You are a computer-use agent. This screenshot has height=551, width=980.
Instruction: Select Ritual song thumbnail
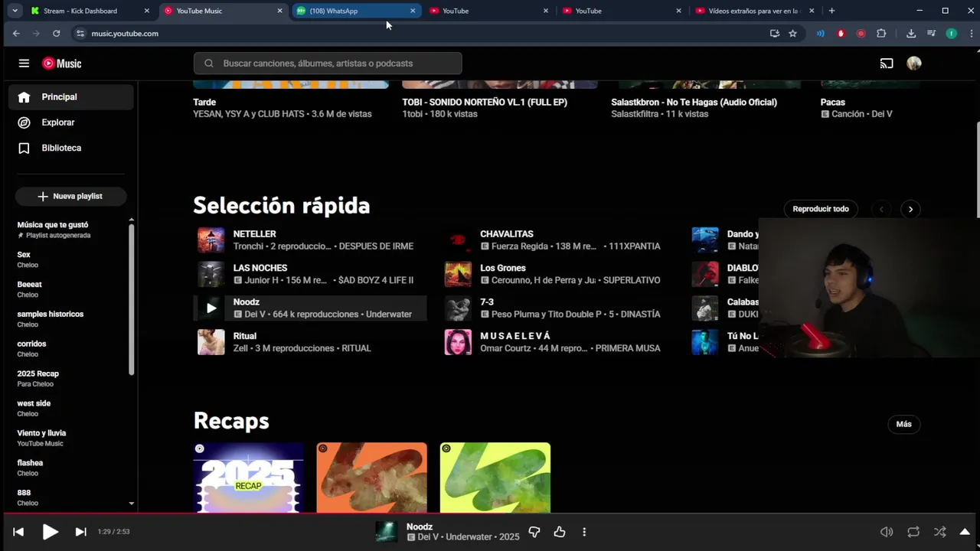(211, 342)
